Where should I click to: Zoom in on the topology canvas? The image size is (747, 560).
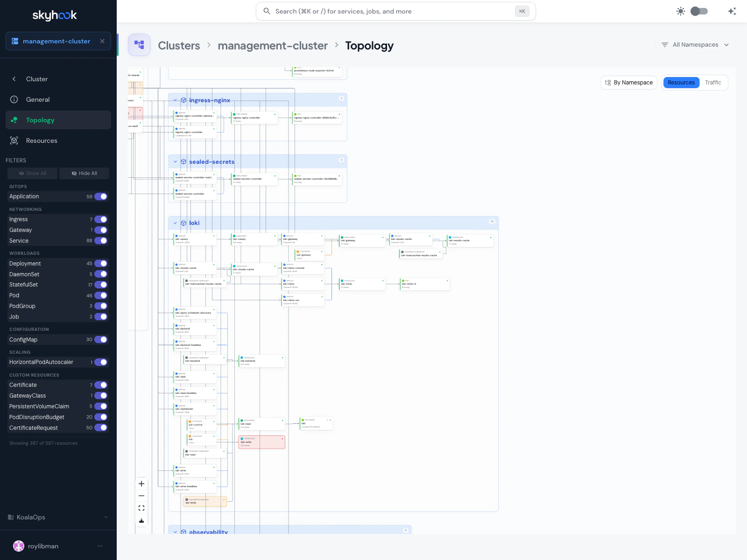click(x=141, y=484)
